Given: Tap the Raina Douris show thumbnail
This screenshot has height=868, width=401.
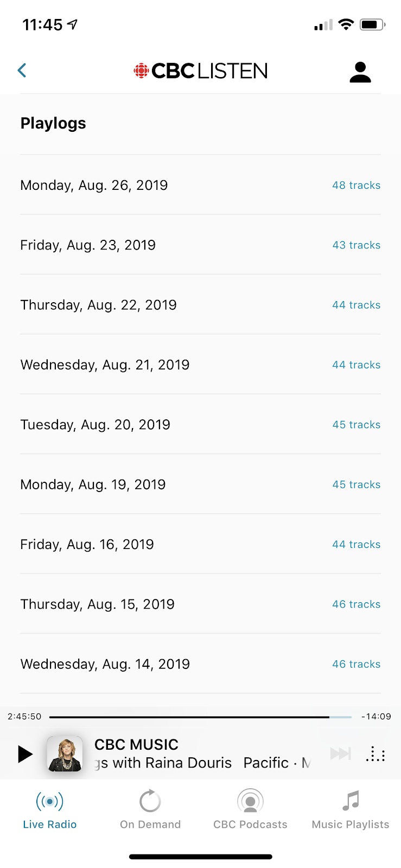Looking at the screenshot, I should click(x=65, y=754).
